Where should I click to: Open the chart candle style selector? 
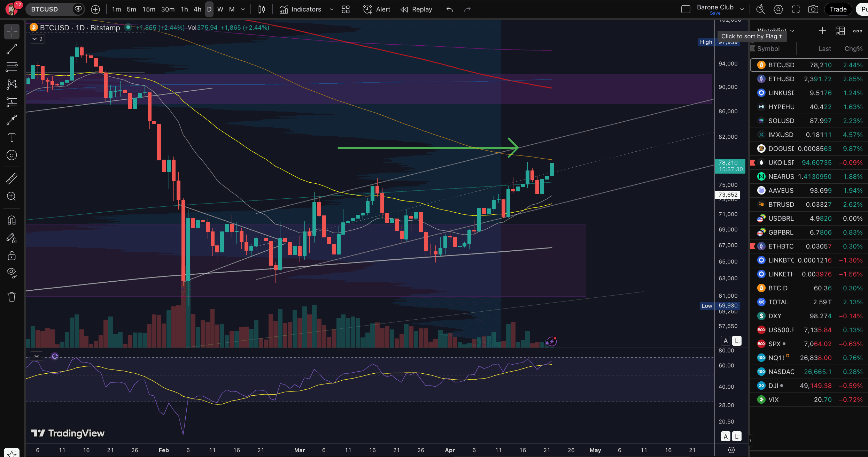tap(262, 9)
